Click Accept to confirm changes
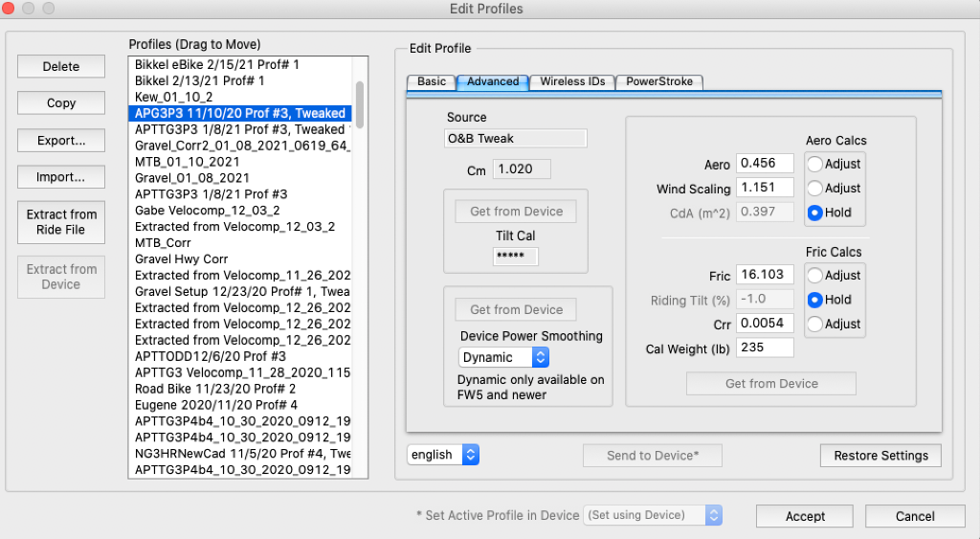 click(x=805, y=516)
